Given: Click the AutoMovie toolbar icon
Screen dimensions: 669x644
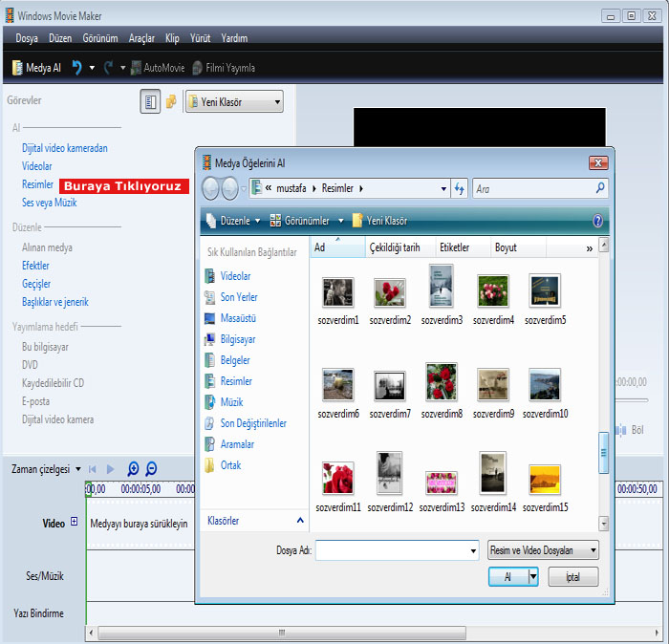Looking at the screenshot, I should 136,68.
